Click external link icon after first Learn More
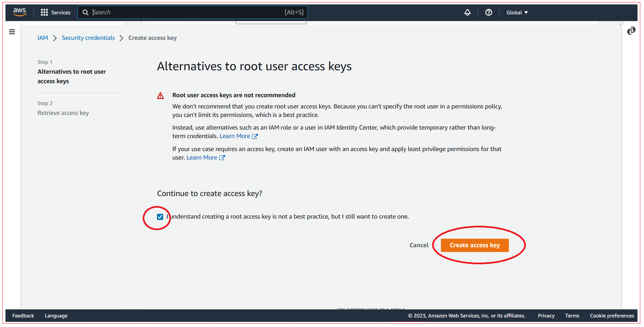Image resolution: width=644 pixels, height=327 pixels. click(255, 136)
